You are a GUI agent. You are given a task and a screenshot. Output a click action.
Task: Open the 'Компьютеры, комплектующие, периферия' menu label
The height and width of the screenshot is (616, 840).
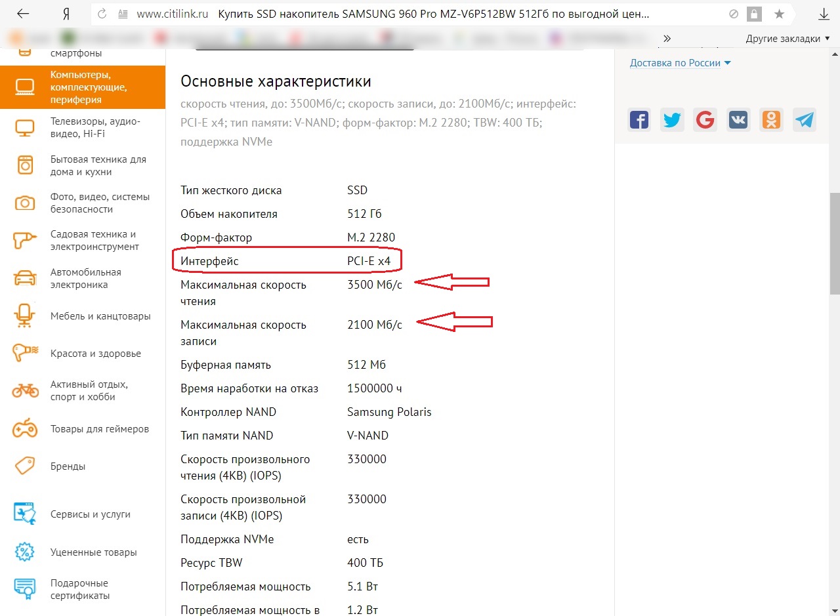pyautogui.click(x=89, y=87)
